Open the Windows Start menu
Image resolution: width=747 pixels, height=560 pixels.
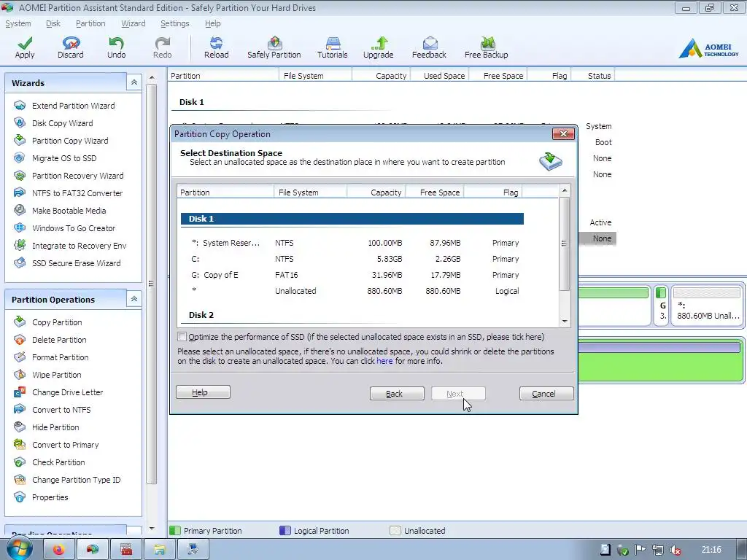[19, 549]
